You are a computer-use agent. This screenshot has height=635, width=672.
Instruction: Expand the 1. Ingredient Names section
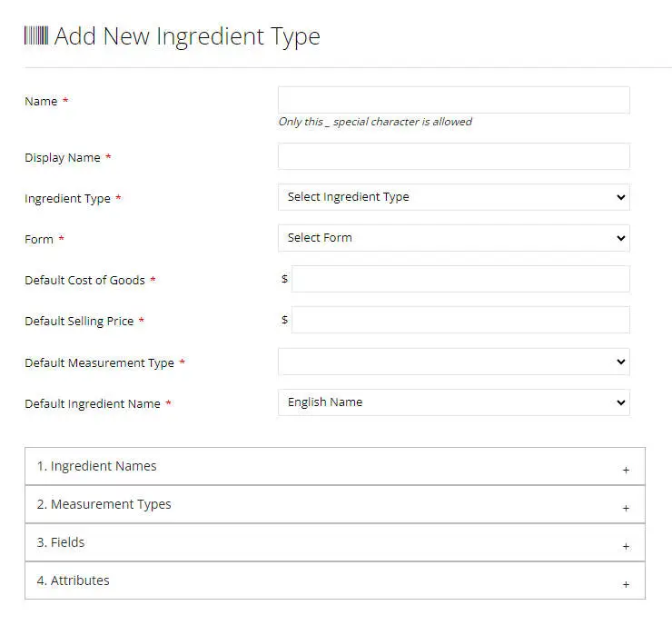click(x=97, y=466)
